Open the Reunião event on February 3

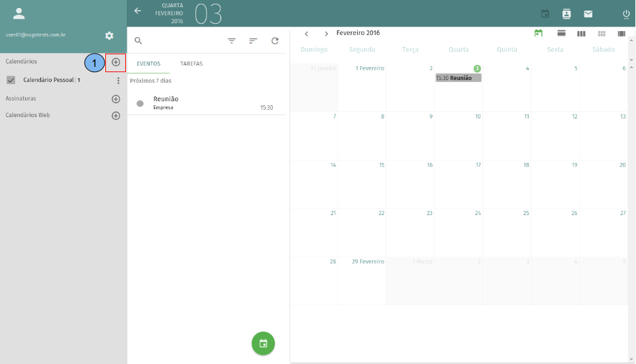pos(458,78)
